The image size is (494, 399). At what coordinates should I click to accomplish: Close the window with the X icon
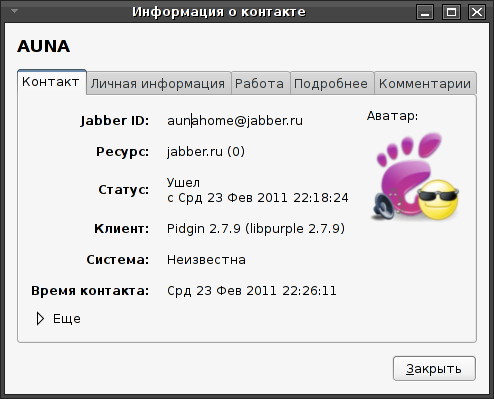coord(477,12)
